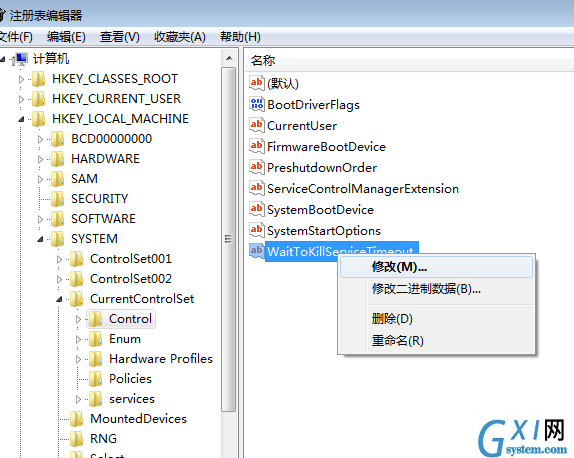Click the FirmwareBootDevice string value icon
This screenshot has height=458, width=574.
(x=257, y=146)
